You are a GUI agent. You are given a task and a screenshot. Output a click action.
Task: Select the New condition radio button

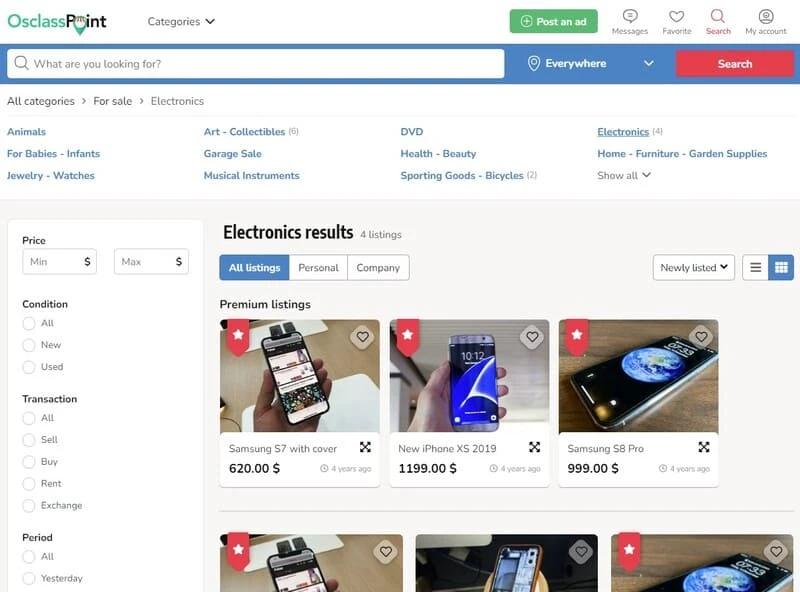(29, 346)
